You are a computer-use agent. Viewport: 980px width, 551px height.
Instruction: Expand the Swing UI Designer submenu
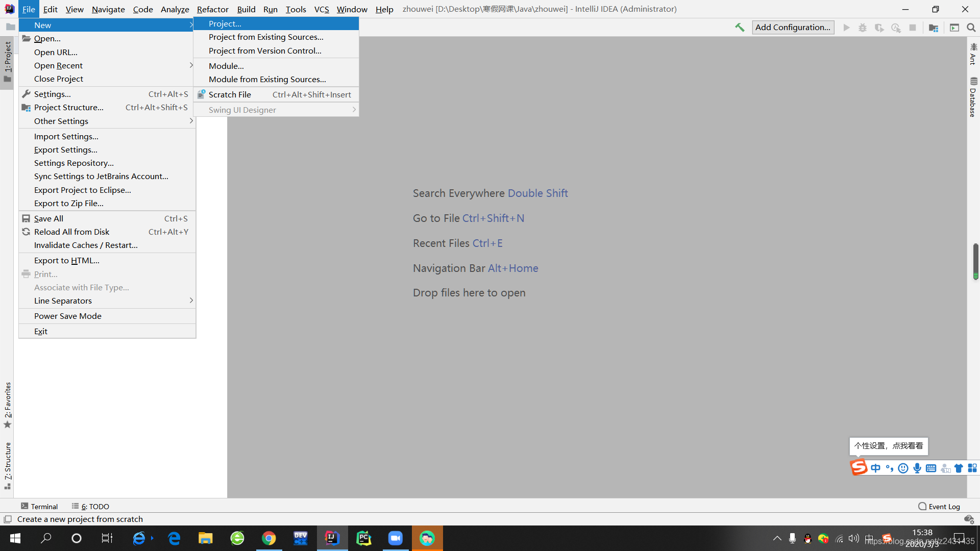(x=276, y=110)
